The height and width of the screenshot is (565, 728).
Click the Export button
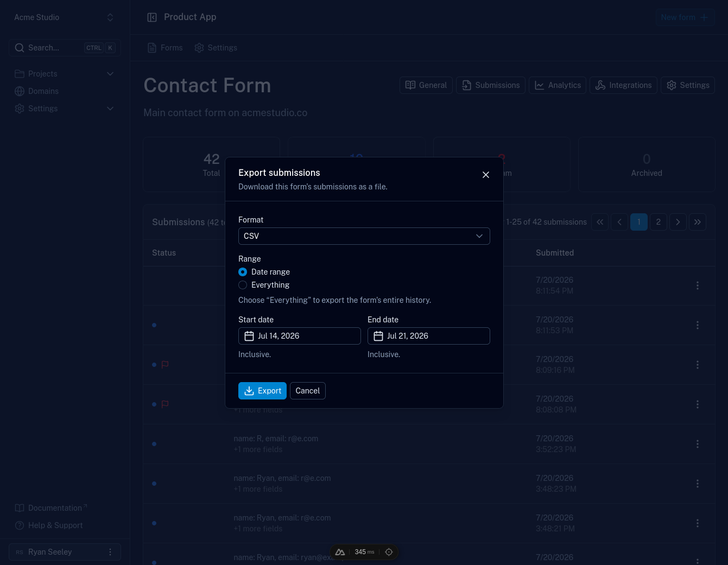click(x=262, y=391)
